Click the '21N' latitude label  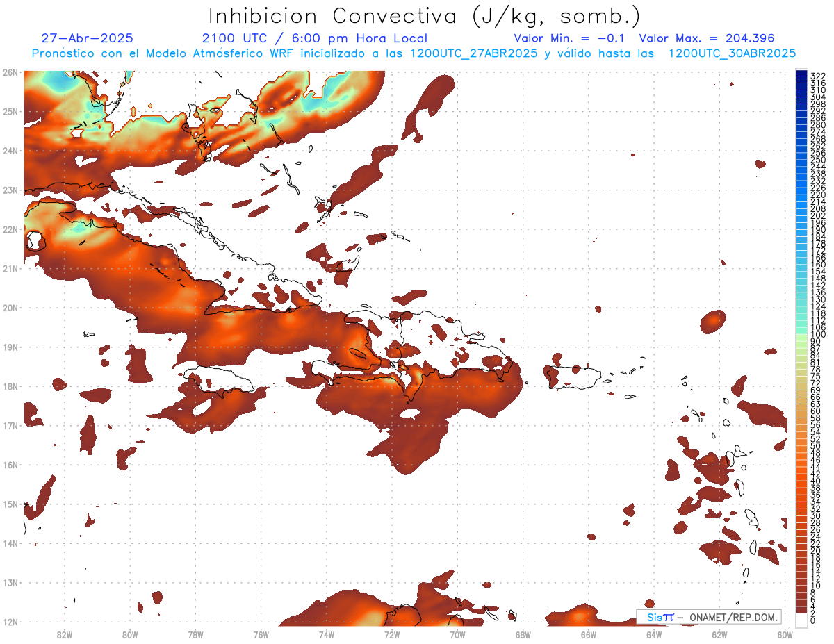click(10, 268)
